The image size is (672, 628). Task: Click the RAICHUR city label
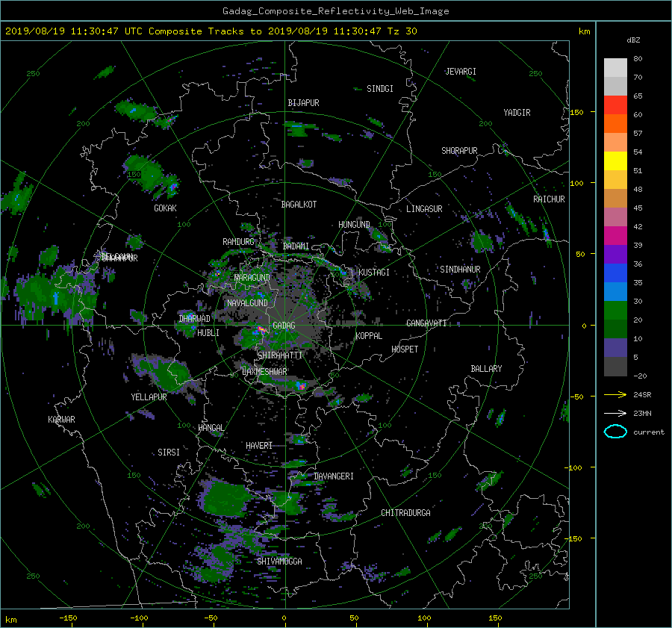549,199
